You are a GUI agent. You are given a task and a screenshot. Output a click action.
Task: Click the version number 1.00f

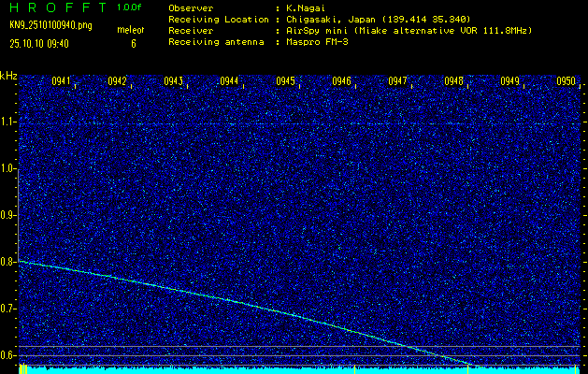click(131, 7)
